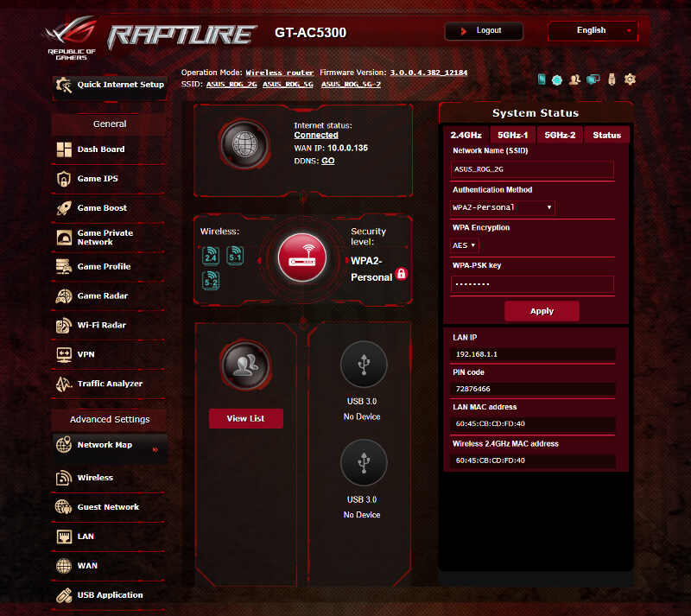Viewport: 691px width, 616px height.
Task: Click the red security lock icon
Action: coord(401,274)
